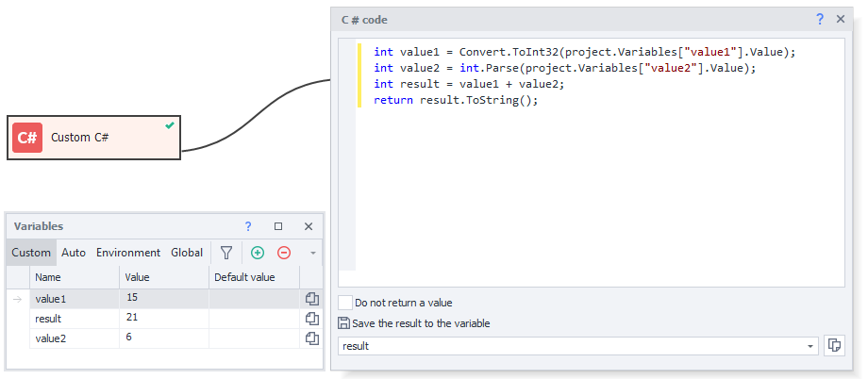Sort by the Default value column header

pos(245,277)
